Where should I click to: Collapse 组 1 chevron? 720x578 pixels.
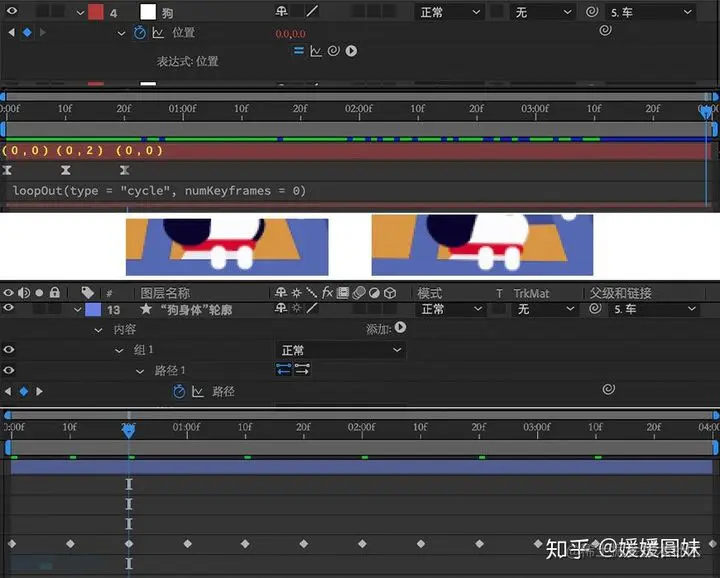coord(119,351)
